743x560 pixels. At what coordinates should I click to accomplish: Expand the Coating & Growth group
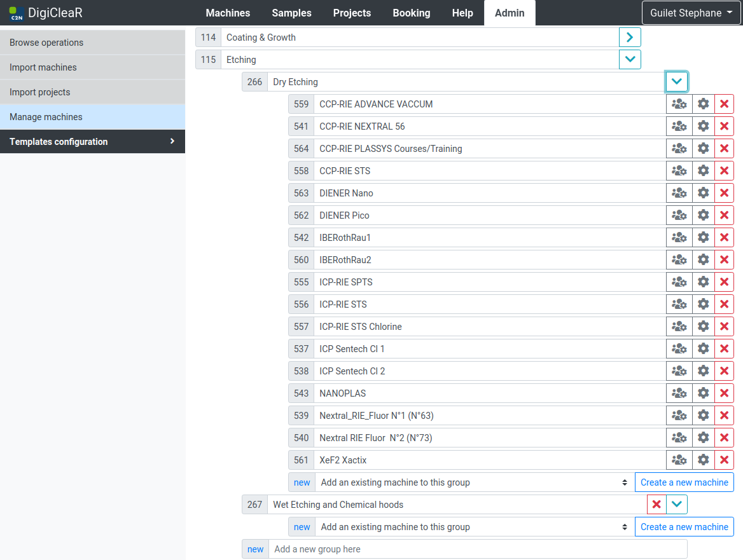630,38
